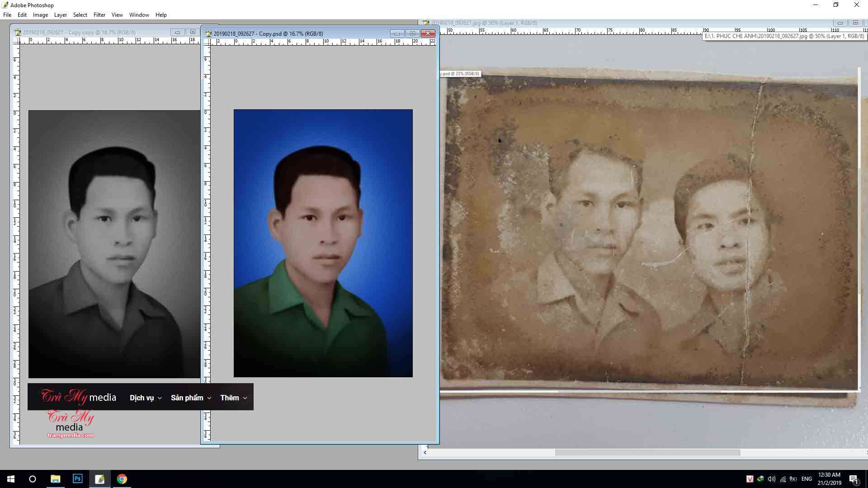
Task: Maximize the Copy.psd document window
Action: point(412,33)
